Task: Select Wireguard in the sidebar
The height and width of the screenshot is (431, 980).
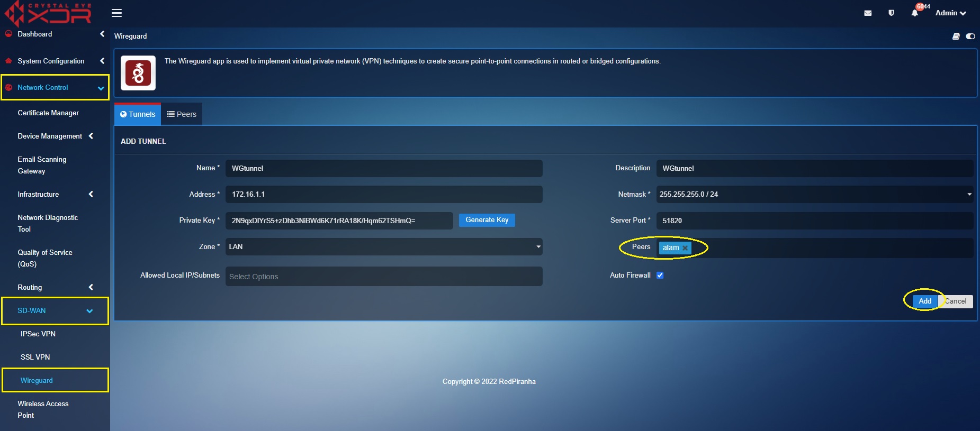Action: tap(37, 380)
